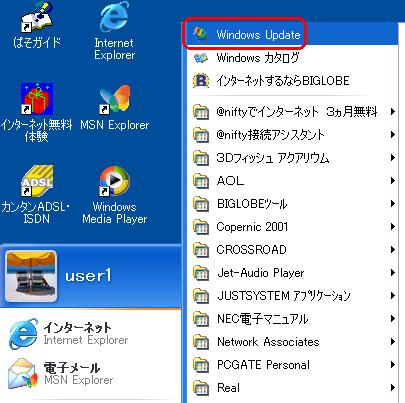405x403 pixels.
Task: Expand the Real program folder
Action: [x=293, y=388]
